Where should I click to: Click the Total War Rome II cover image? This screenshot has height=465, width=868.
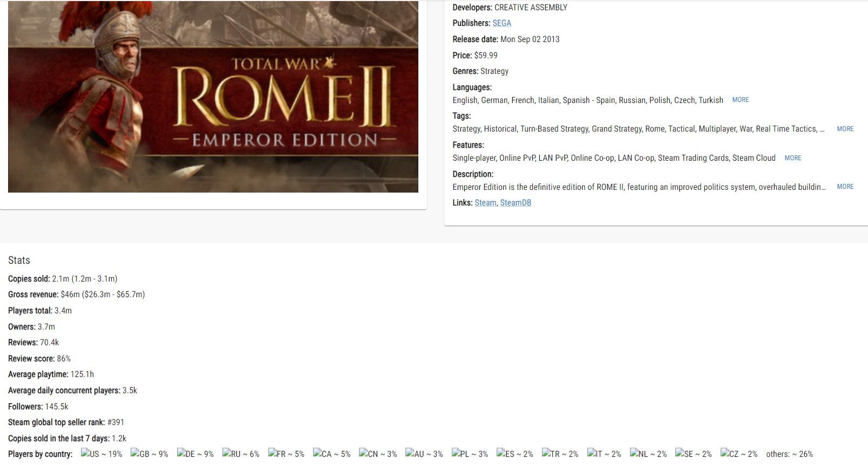(x=213, y=97)
